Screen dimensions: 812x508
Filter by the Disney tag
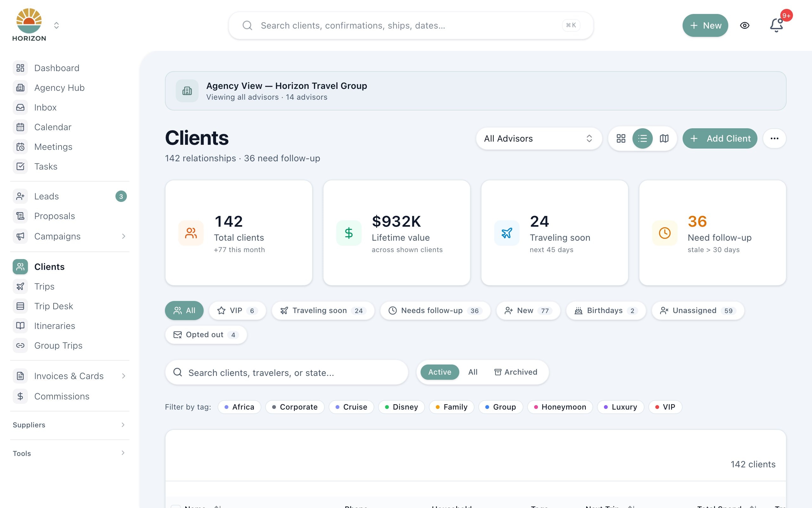pyautogui.click(x=401, y=407)
